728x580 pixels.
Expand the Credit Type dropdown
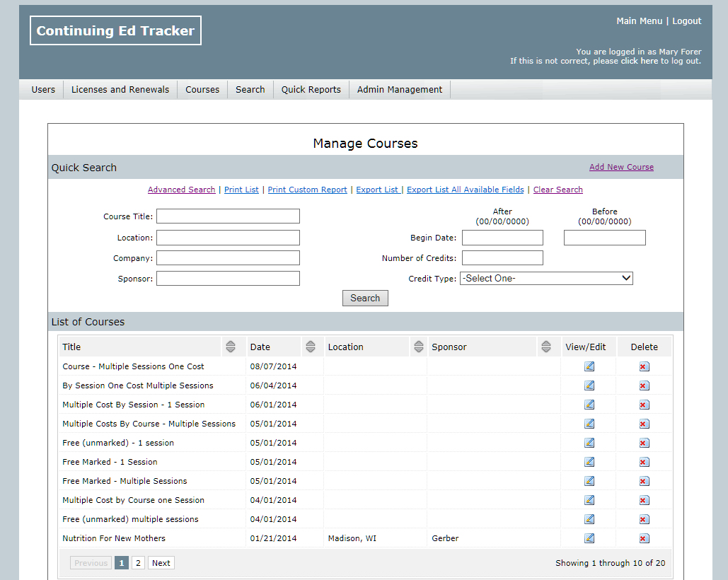(546, 278)
